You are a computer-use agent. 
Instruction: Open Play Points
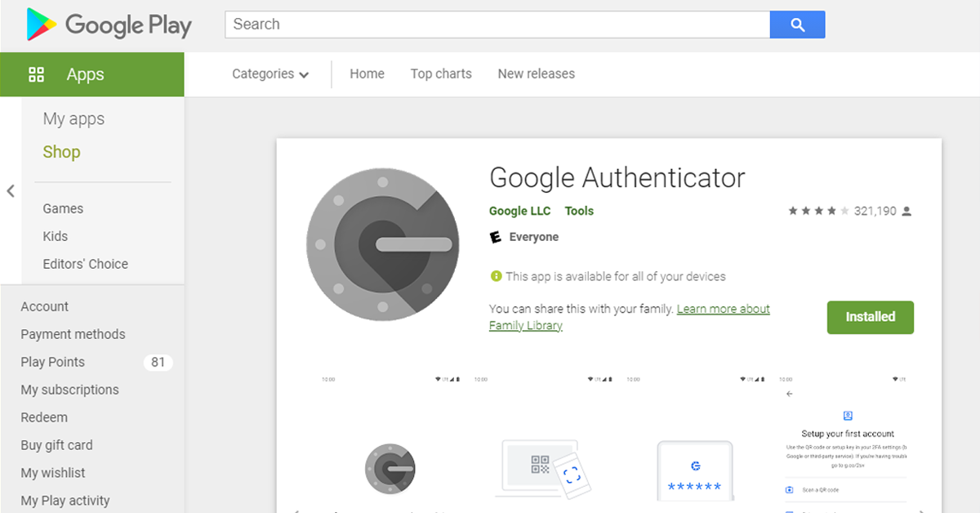coord(52,362)
